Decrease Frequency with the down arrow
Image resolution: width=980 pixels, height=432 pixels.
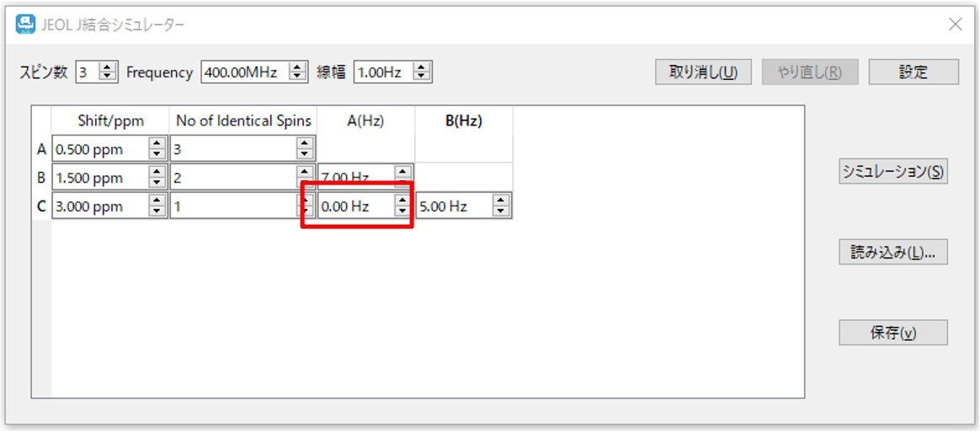click(297, 77)
